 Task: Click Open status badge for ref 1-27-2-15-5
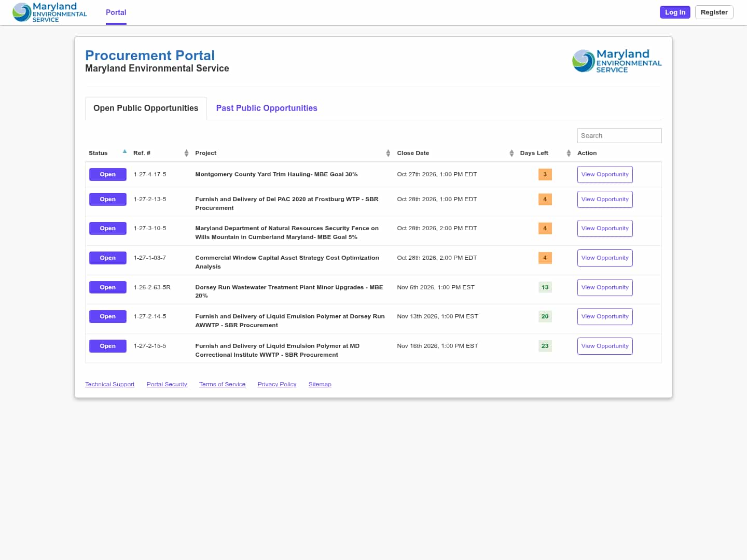pos(108,346)
